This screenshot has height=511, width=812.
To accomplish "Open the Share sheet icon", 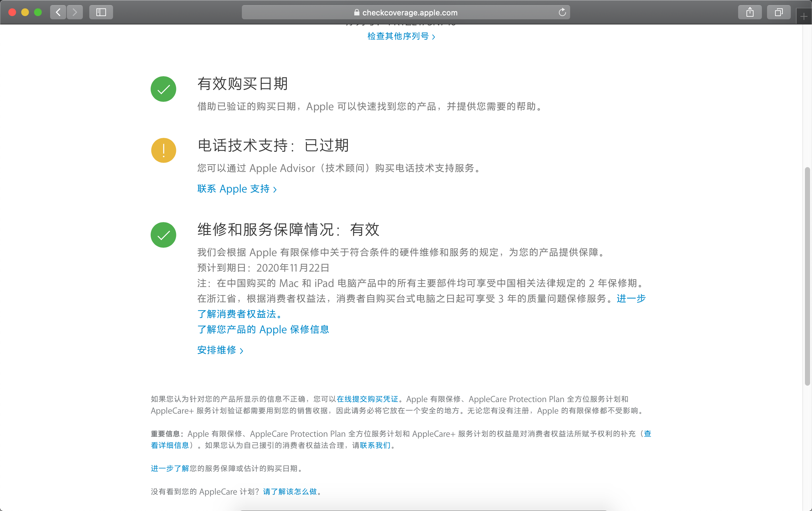I will click(x=749, y=13).
